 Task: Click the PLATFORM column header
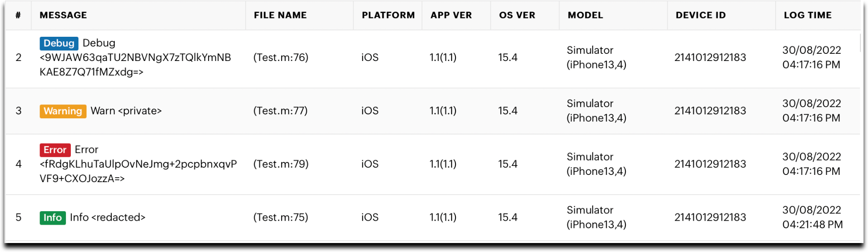tap(388, 15)
